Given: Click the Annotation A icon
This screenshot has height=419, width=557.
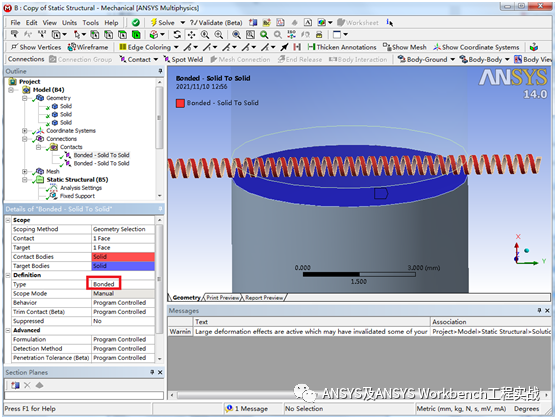Looking at the screenshot, I should 308,23.
